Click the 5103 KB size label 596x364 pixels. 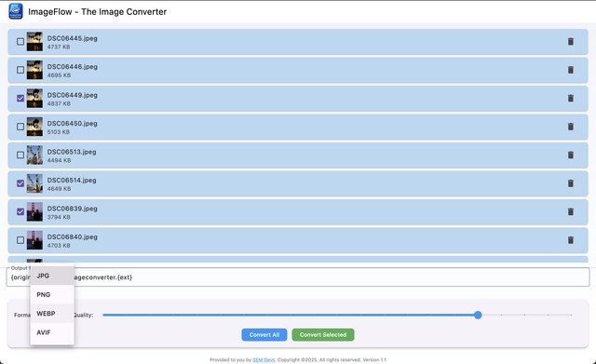coord(59,132)
